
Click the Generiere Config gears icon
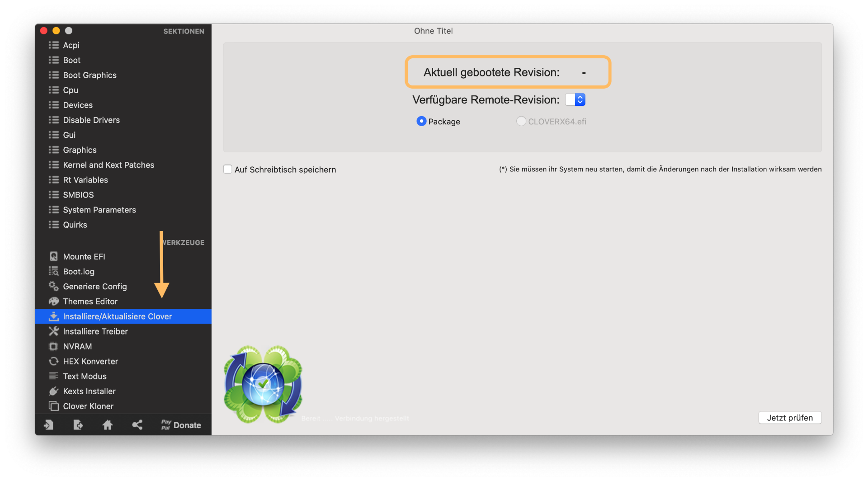[x=54, y=286]
